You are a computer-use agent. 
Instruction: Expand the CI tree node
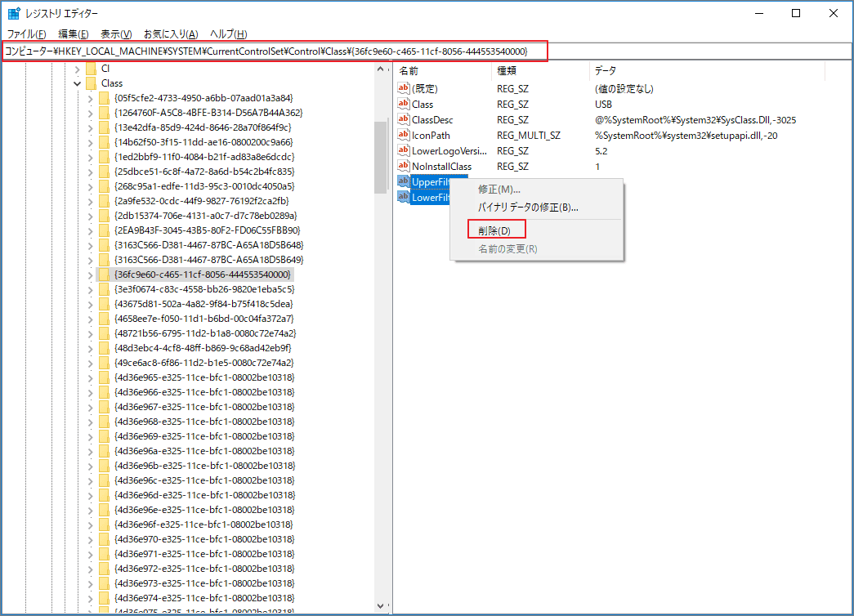coord(78,69)
